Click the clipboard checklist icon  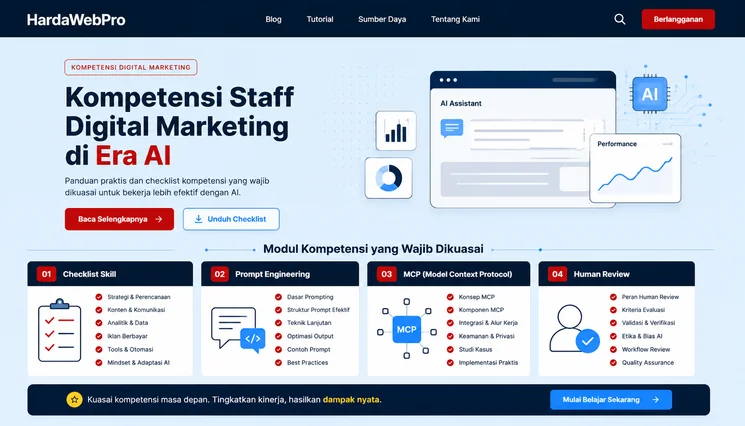pyautogui.click(x=59, y=330)
